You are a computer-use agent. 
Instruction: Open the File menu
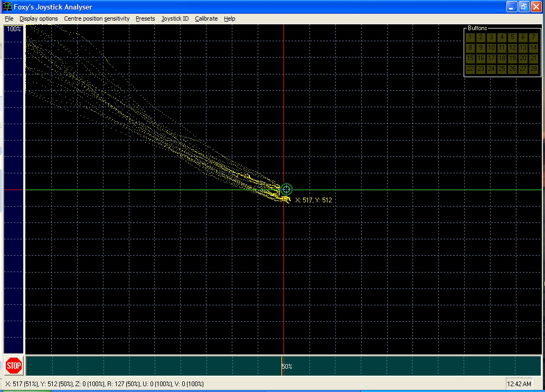[9, 18]
